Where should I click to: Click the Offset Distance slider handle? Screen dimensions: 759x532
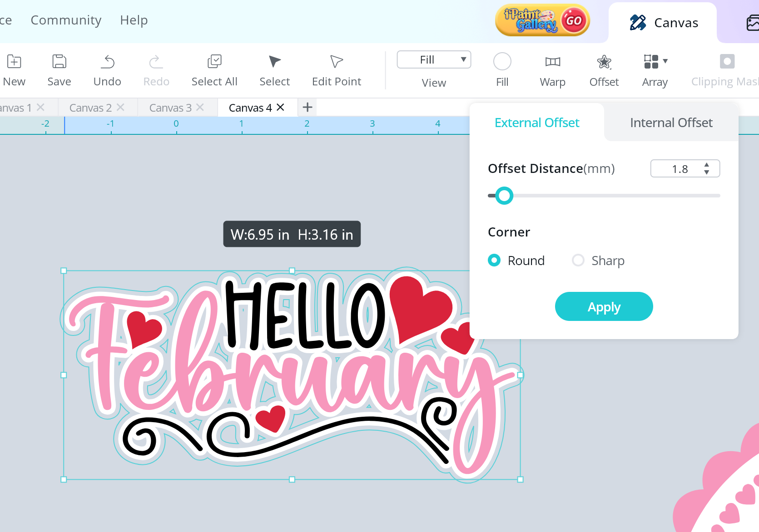504,196
